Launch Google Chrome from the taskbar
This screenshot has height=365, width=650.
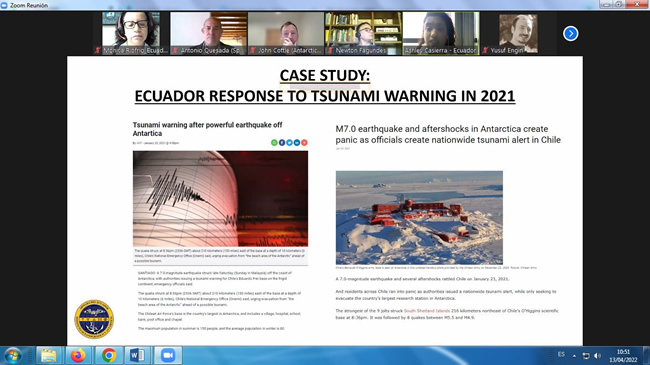click(109, 355)
